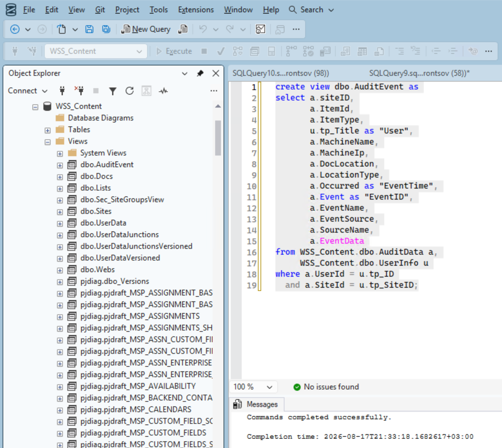This screenshot has height=448, width=502.
Task: Click the comment out lines icon
Action: 399,51
